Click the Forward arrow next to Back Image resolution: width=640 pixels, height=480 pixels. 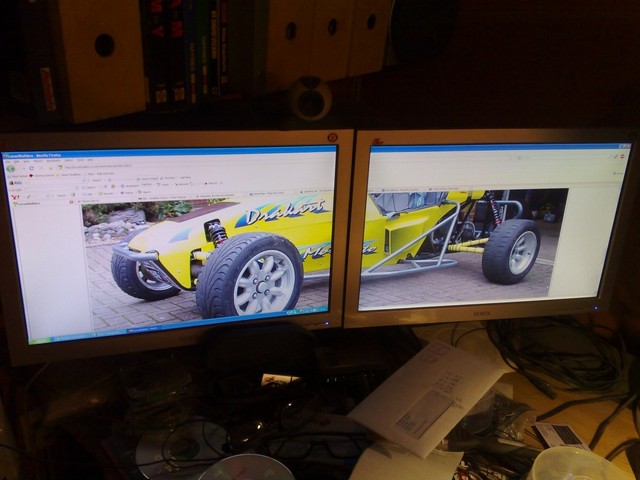coord(22,169)
